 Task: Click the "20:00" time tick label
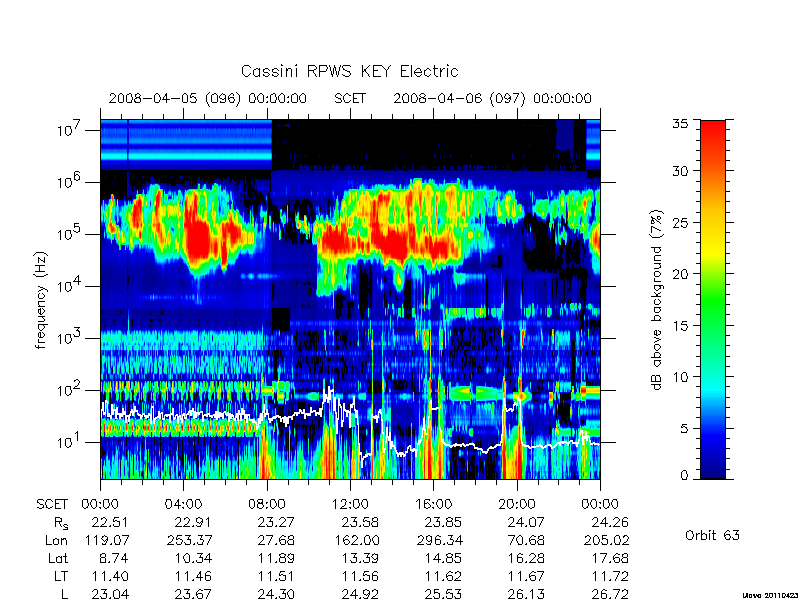pyautogui.click(x=517, y=505)
